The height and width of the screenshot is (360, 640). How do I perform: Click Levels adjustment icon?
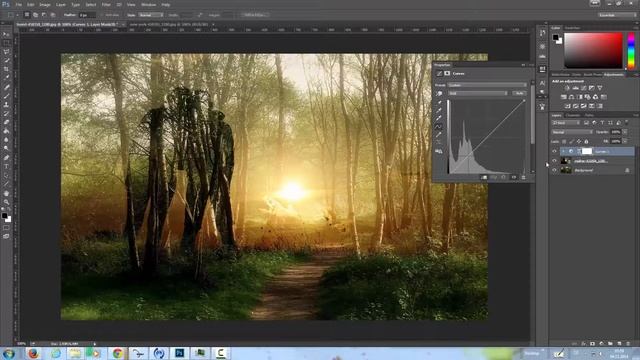[x=576, y=88]
